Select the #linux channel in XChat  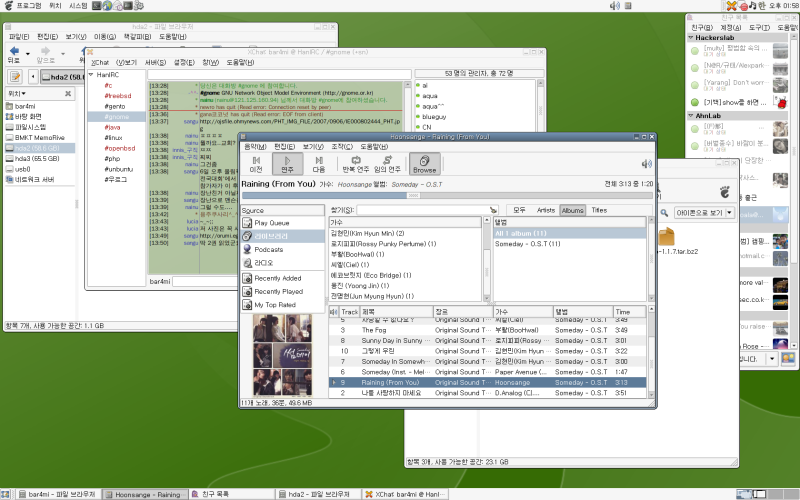(113, 137)
